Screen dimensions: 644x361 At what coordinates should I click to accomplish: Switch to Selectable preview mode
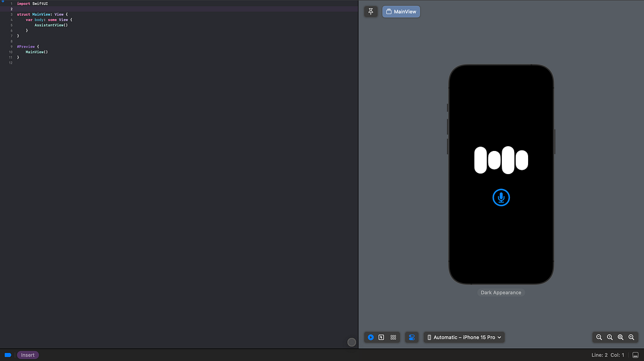[x=381, y=337]
